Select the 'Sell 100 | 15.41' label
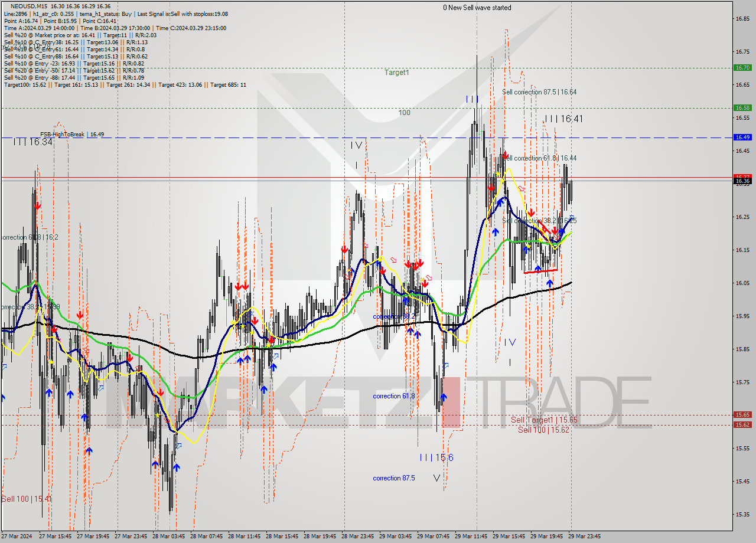The image size is (756, 543). tap(26, 499)
